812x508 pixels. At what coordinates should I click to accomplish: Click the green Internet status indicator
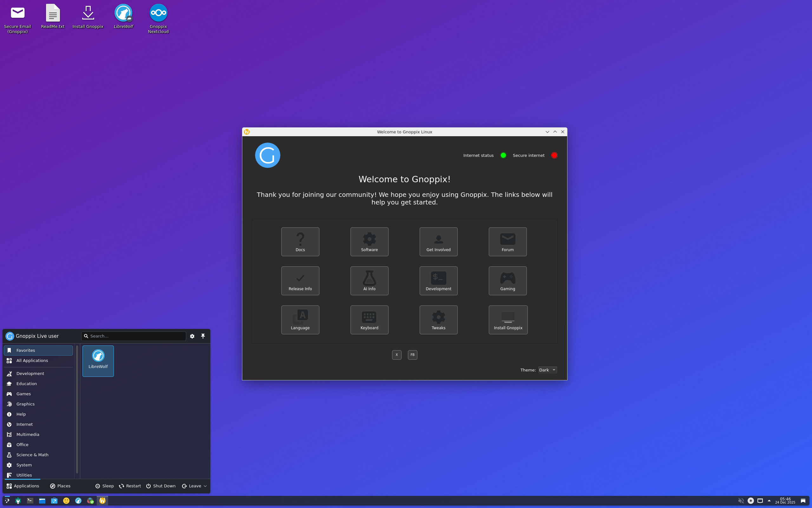(503, 155)
